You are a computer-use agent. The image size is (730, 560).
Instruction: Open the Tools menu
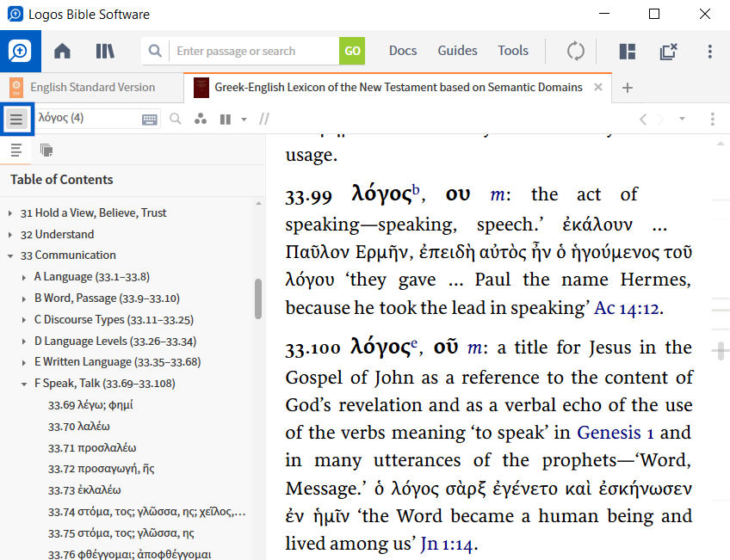(x=512, y=51)
